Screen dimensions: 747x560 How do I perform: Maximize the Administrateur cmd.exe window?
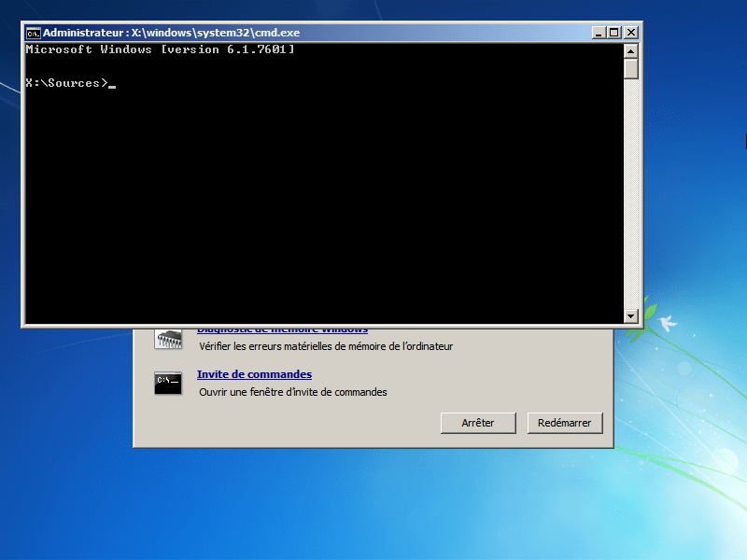614,33
